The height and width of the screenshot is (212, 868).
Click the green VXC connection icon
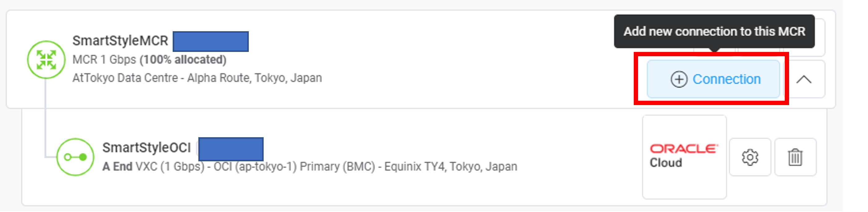(x=76, y=157)
